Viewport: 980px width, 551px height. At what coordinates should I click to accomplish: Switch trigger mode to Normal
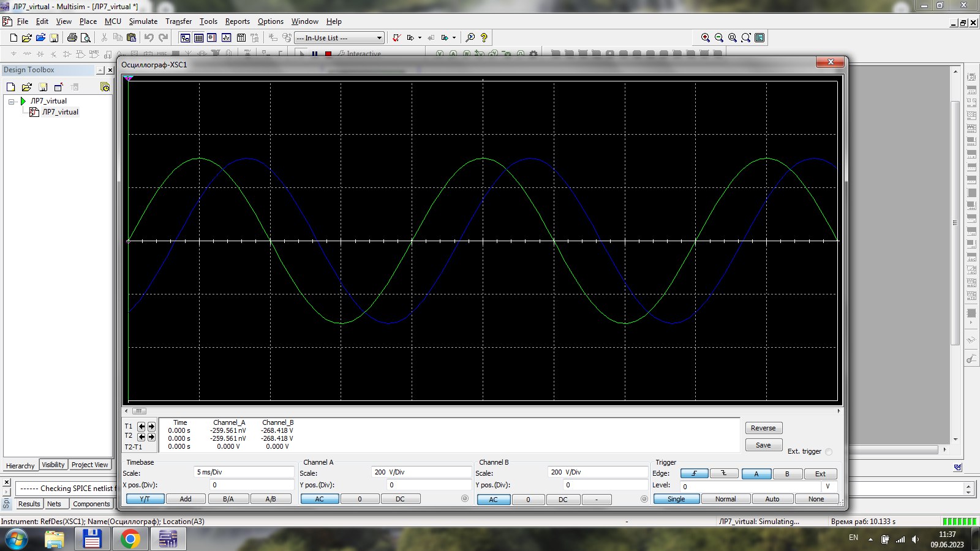(x=725, y=499)
